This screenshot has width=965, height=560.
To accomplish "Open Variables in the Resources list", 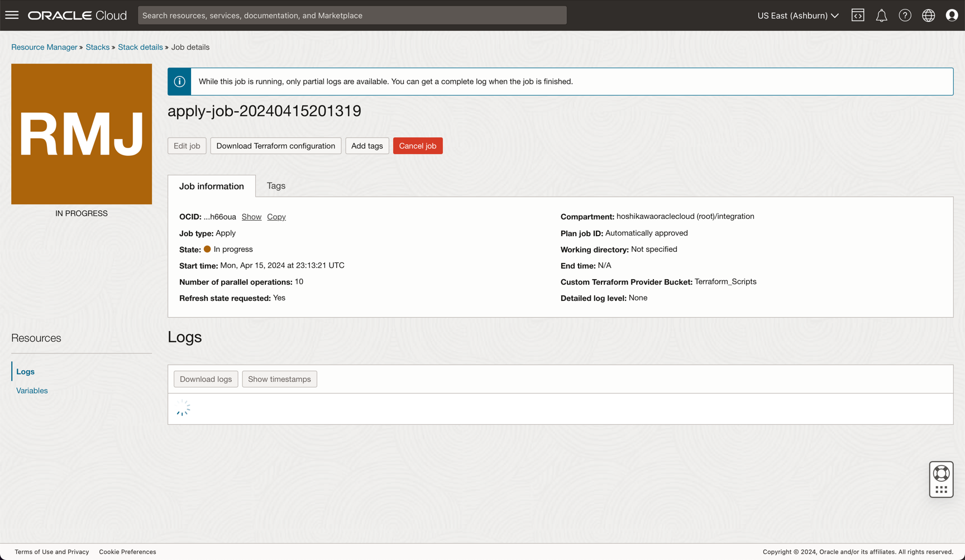I will tap(32, 390).
